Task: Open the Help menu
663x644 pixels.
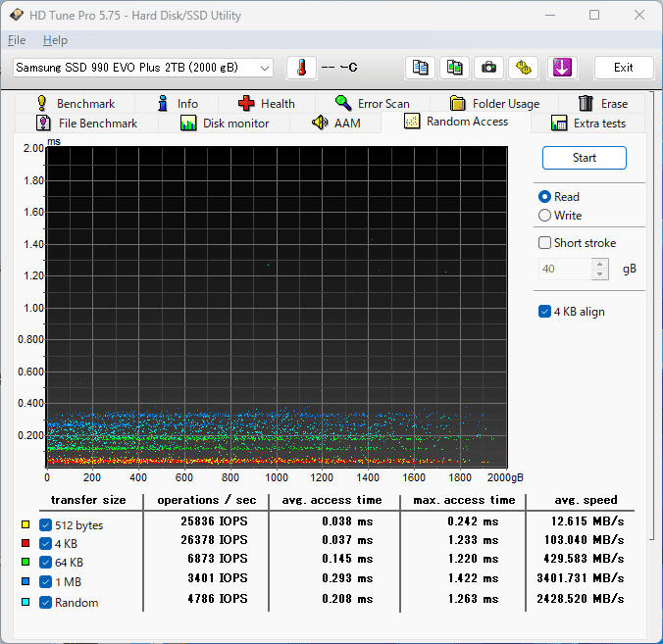Action: pos(55,40)
